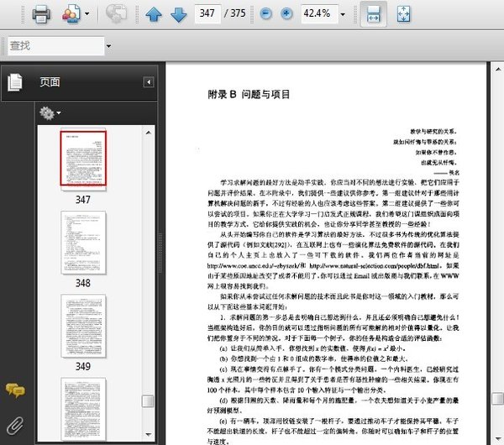Open the Comments panel icon
504x445 pixels.
click(14, 390)
